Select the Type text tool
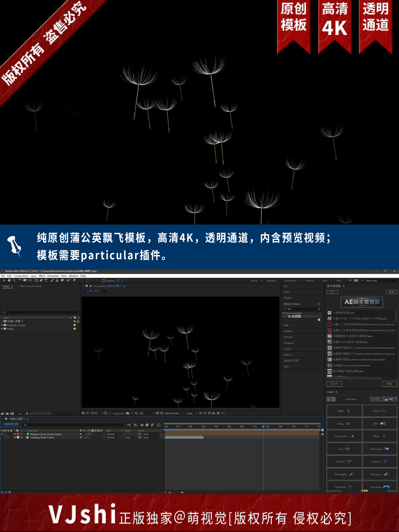The width and height of the screenshot is (399, 532). click(46, 280)
